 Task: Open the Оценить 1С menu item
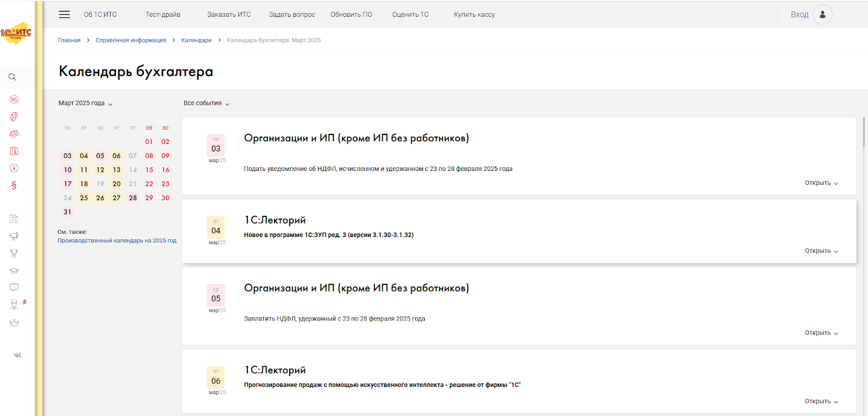(x=411, y=15)
